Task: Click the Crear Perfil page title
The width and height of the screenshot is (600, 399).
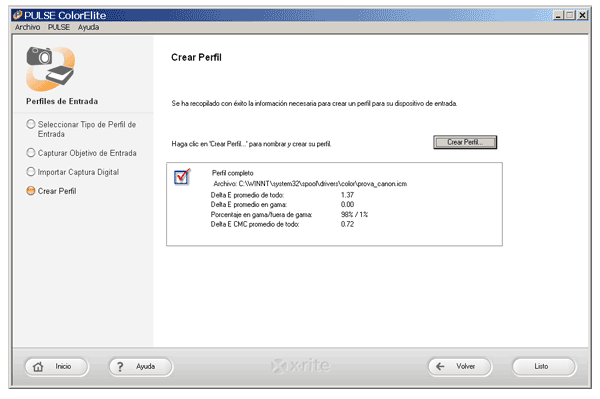Action: [196, 57]
